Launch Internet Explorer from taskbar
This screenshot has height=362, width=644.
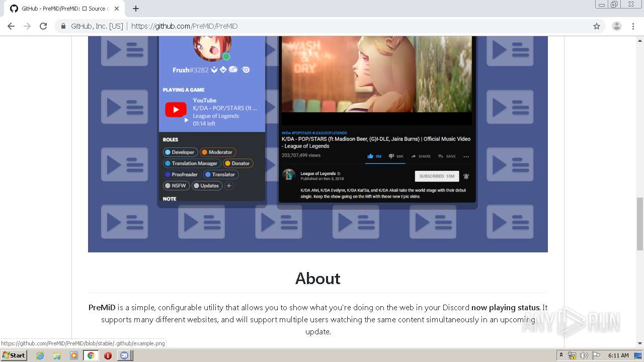[x=40, y=355]
